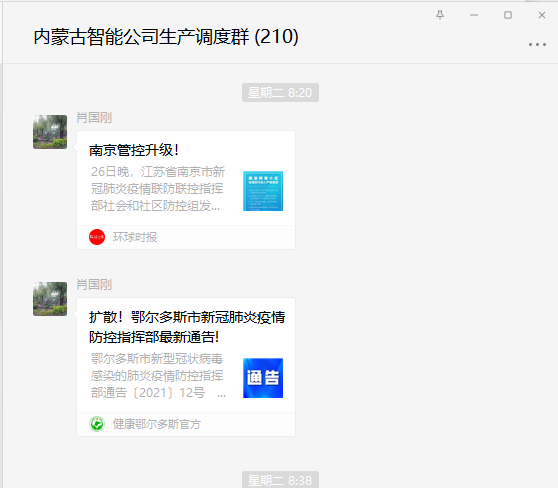Click the 星期二 8:20 timestamp
558x488 pixels.
click(x=280, y=93)
